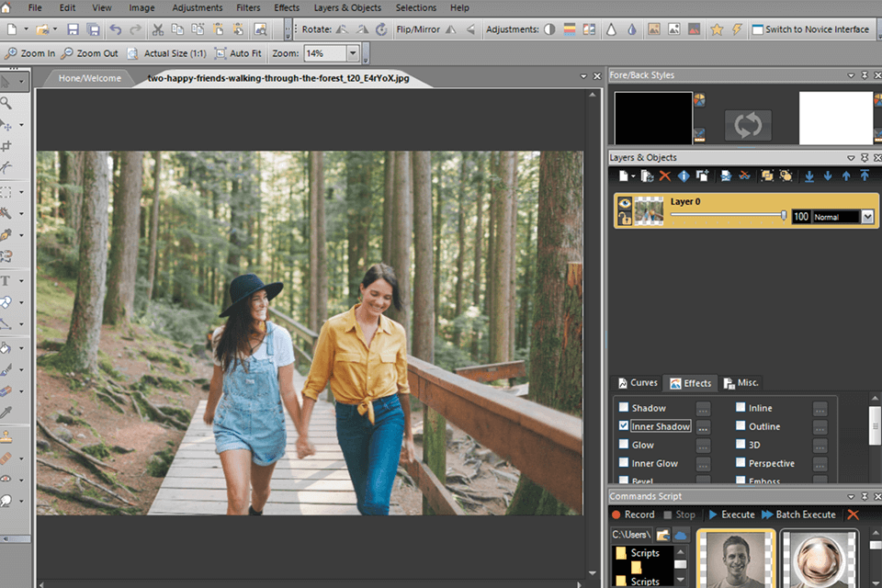Uncheck the Inner Shadow effect checkbox
The width and height of the screenshot is (882, 588).
click(625, 426)
